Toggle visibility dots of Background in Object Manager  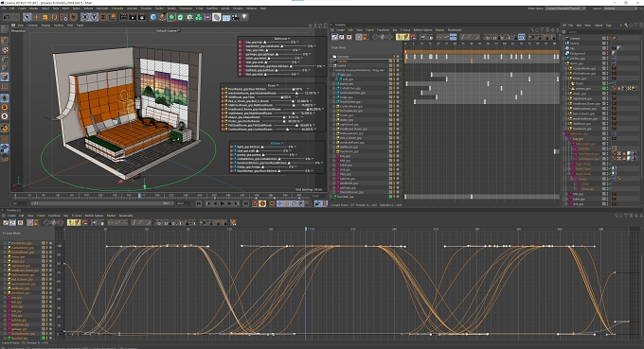[x=607, y=53]
